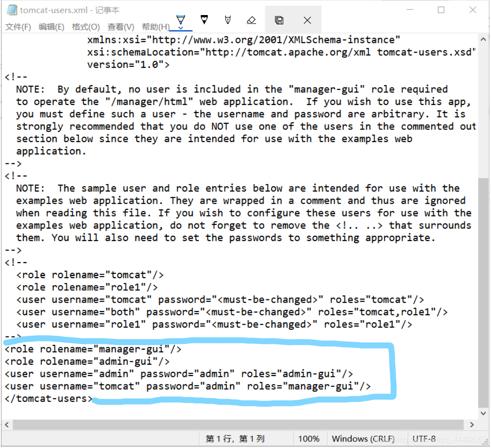
Task: Click user username="tomcat" password="admin" line
Action: pos(187,386)
